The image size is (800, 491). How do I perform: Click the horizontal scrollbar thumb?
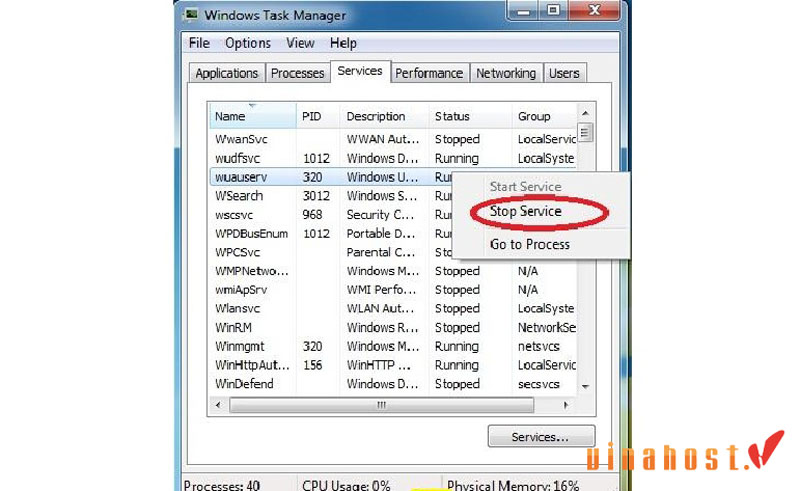pos(381,405)
